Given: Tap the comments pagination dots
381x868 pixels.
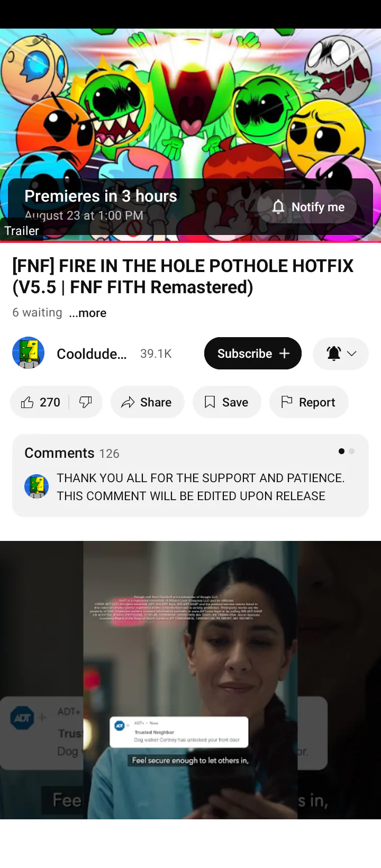Looking at the screenshot, I should [x=347, y=451].
